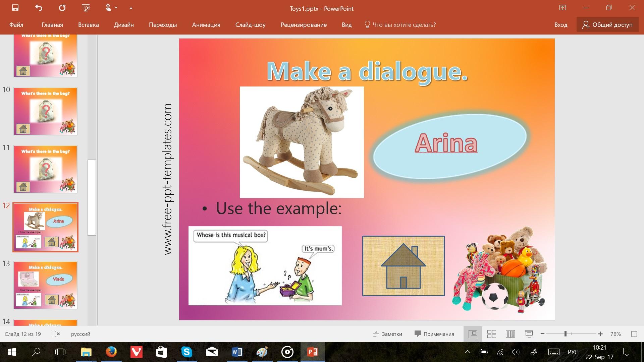Toggle the Заметки notes pane
Viewport: 644px width, 362px height.
click(x=387, y=334)
